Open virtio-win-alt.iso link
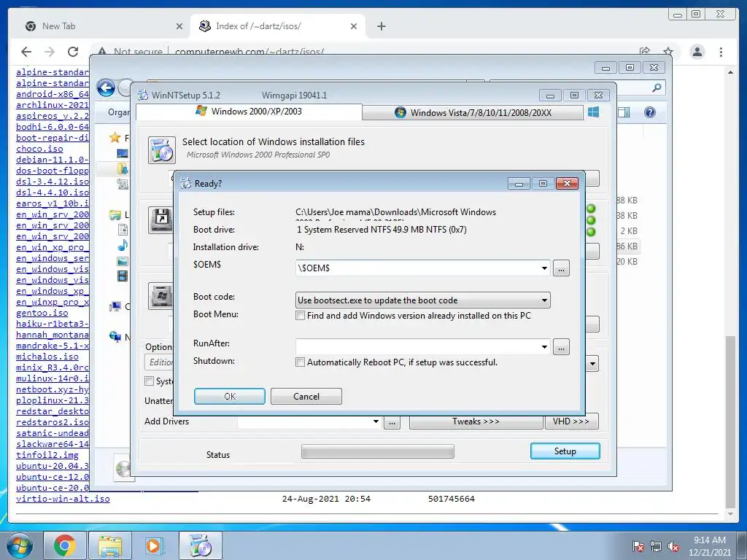Viewport: 747px width, 560px height. pos(63,499)
